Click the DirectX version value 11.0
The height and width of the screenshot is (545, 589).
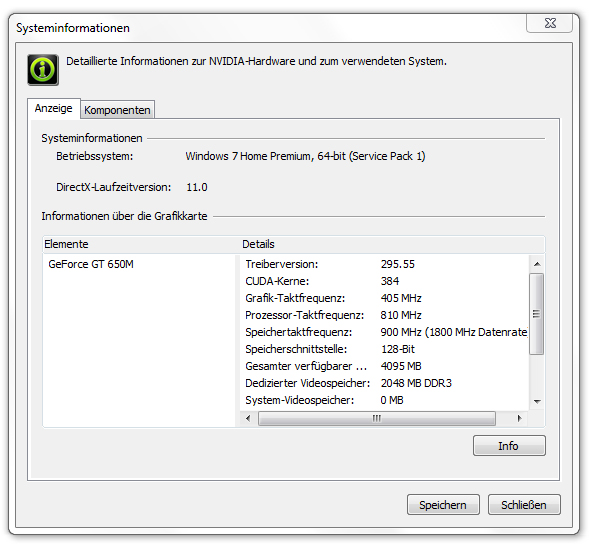tap(196, 187)
